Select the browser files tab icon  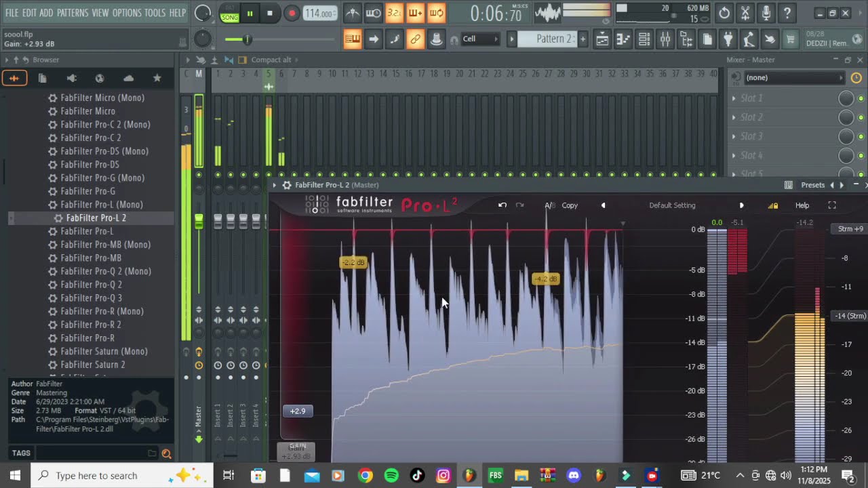pos(42,78)
